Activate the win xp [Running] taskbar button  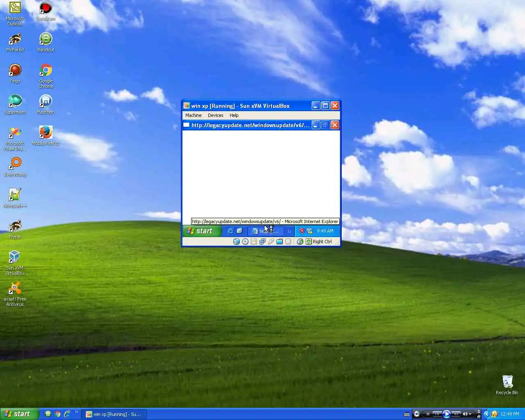coord(114,414)
